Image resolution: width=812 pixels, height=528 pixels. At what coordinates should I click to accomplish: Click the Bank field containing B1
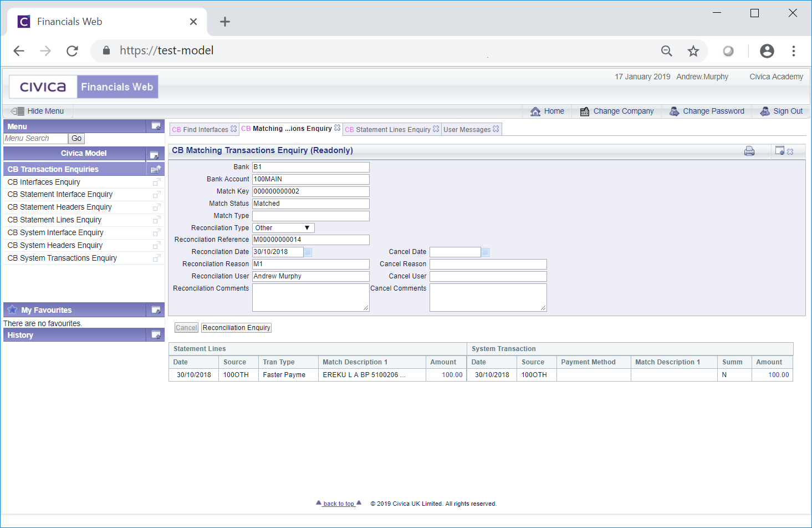[x=311, y=167]
